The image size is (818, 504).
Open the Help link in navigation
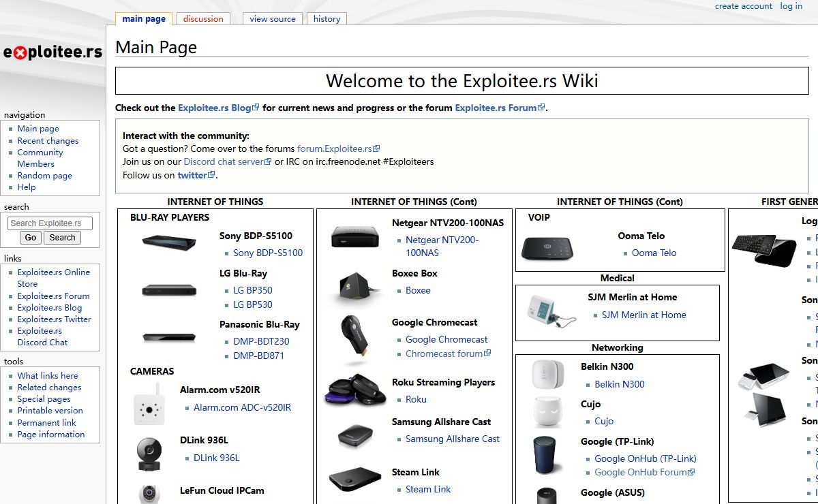pyautogui.click(x=27, y=187)
